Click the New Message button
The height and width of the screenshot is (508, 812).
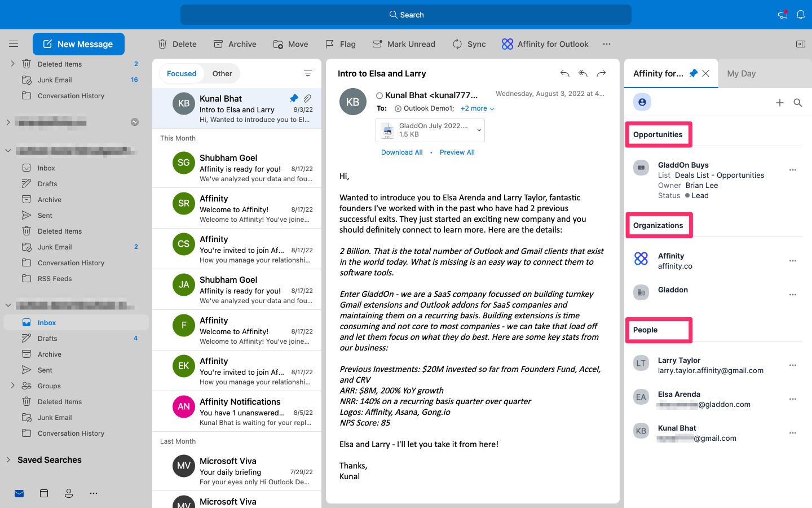(x=78, y=44)
